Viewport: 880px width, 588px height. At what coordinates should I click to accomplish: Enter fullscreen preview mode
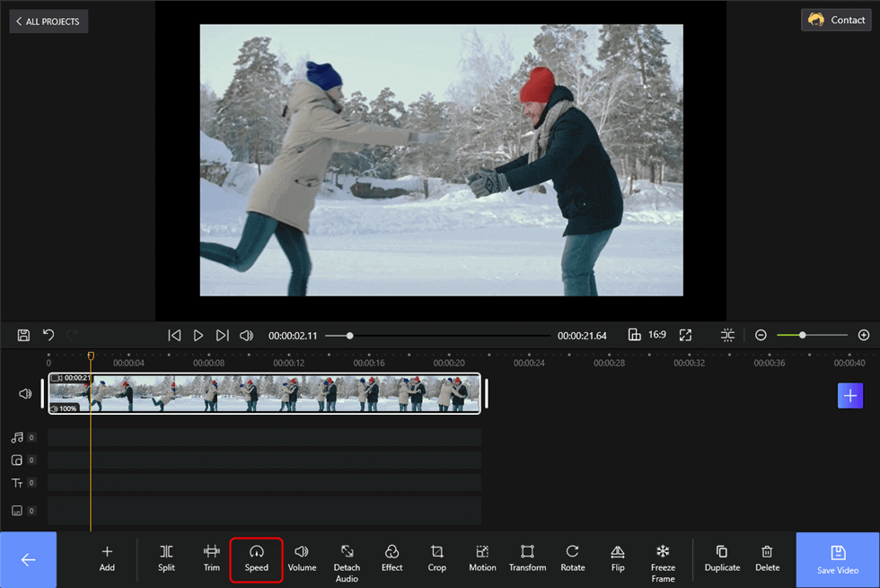pos(685,336)
